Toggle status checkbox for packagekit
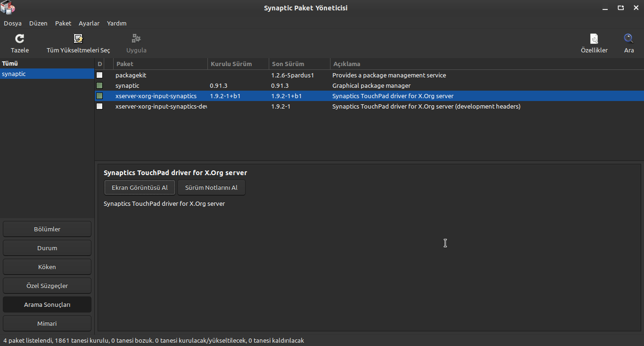The height and width of the screenshot is (346, 644). point(99,75)
